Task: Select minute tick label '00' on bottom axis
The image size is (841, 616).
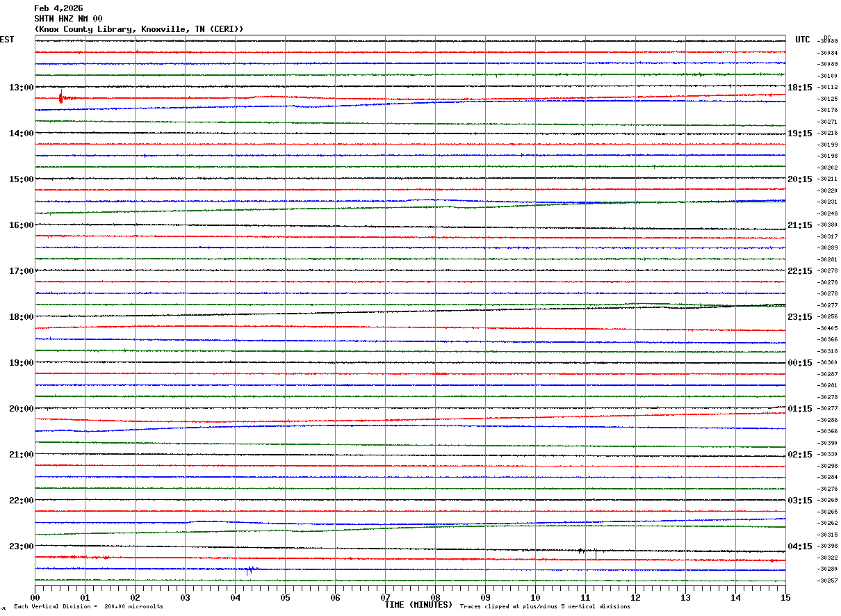Action: point(35,597)
